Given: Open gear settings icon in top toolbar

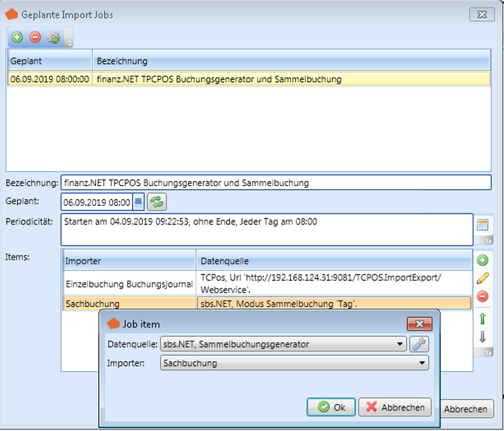Looking at the screenshot, I should coord(53,37).
